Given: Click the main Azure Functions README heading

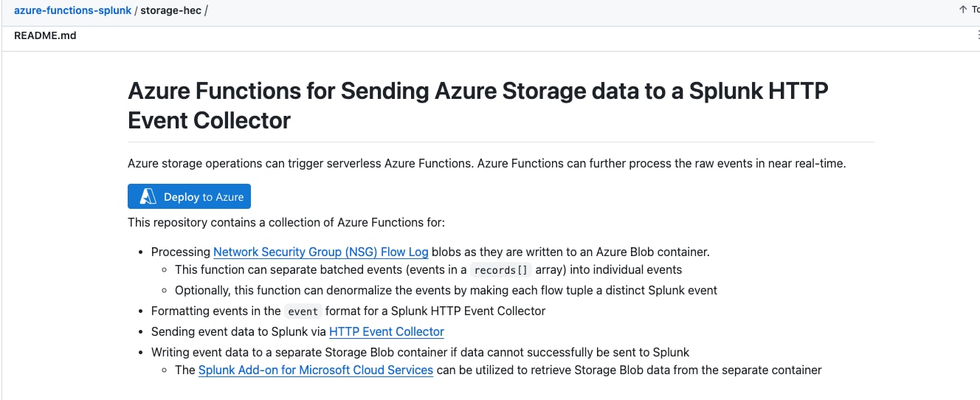Looking at the screenshot, I should (477, 106).
